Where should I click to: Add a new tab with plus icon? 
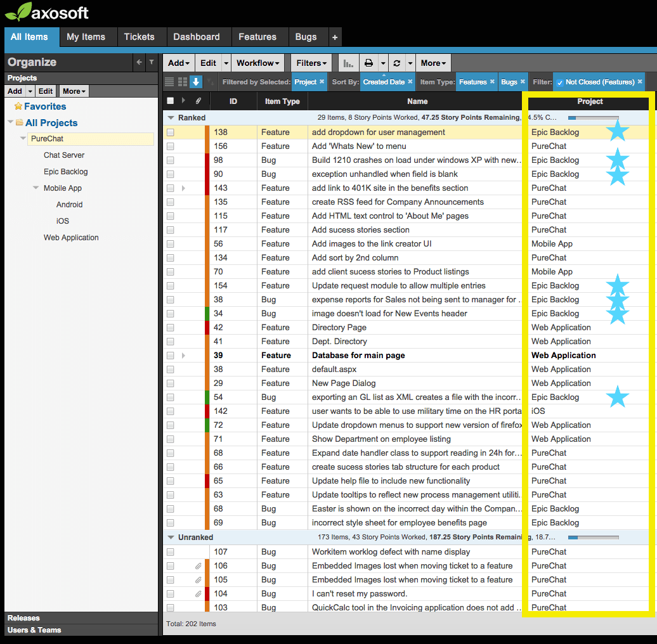[x=335, y=37]
